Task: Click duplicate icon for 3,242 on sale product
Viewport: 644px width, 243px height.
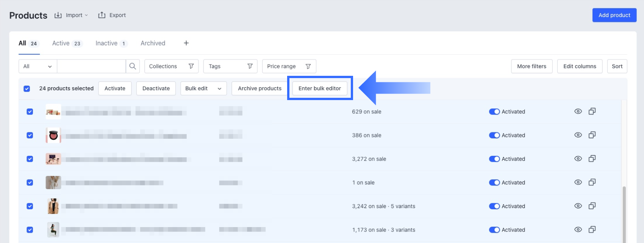Action: pyautogui.click(x=592, y=206)
